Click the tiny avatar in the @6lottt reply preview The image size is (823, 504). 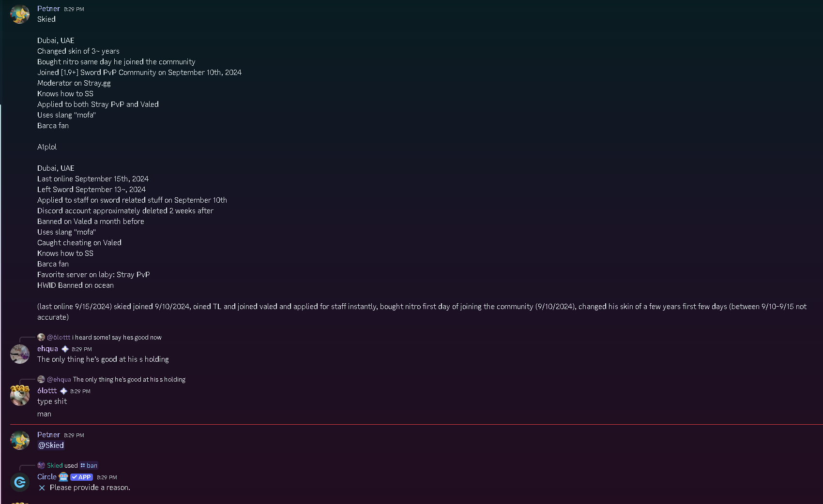[x=41, y=337]
